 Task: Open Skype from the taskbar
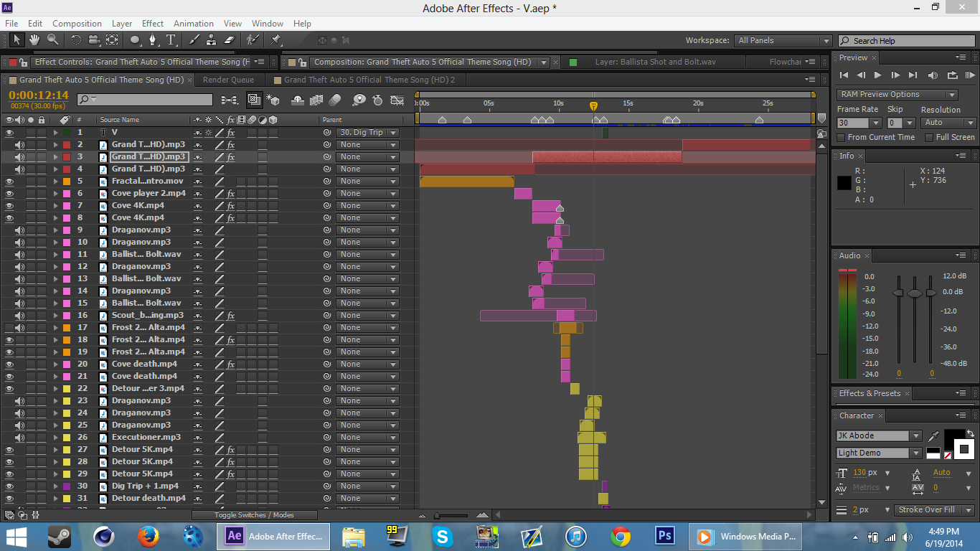442,536
